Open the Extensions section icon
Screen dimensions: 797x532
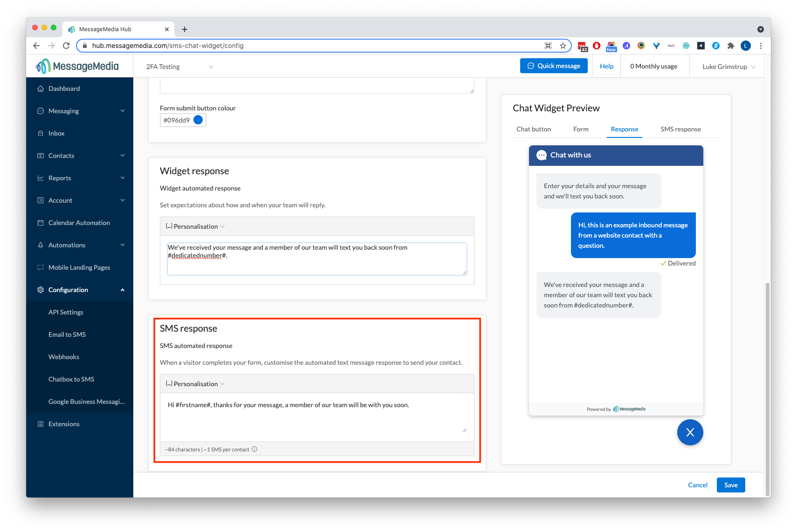pyautogui.click(x=41, y=423)
